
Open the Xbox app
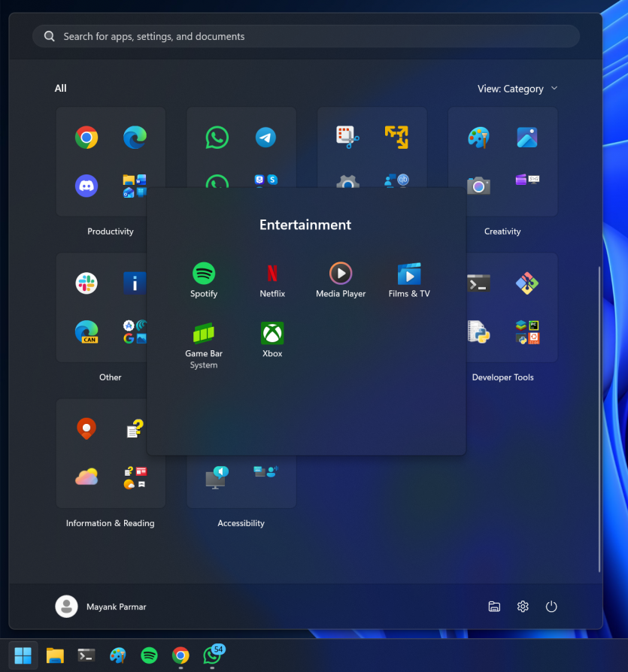[x=272, y=332]
